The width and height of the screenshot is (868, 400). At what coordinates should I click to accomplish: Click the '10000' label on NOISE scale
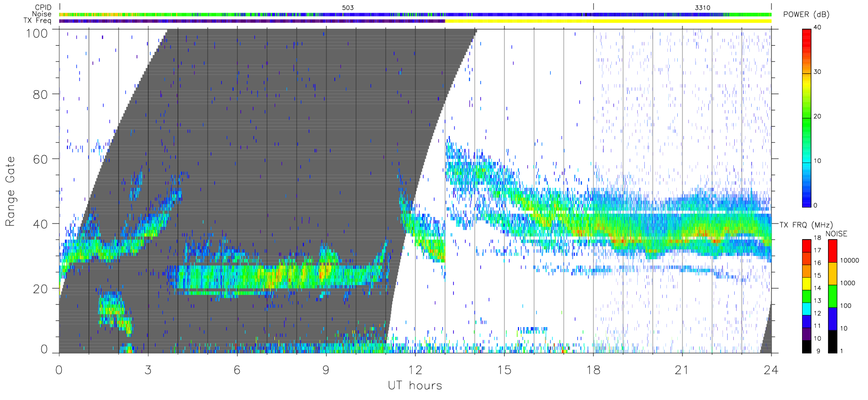coord(850,260)
